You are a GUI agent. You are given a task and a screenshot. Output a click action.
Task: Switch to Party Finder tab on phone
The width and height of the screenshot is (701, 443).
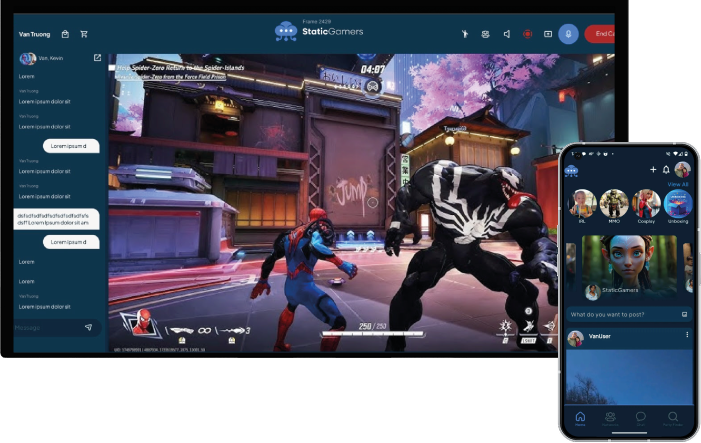[x=673, y=418]
